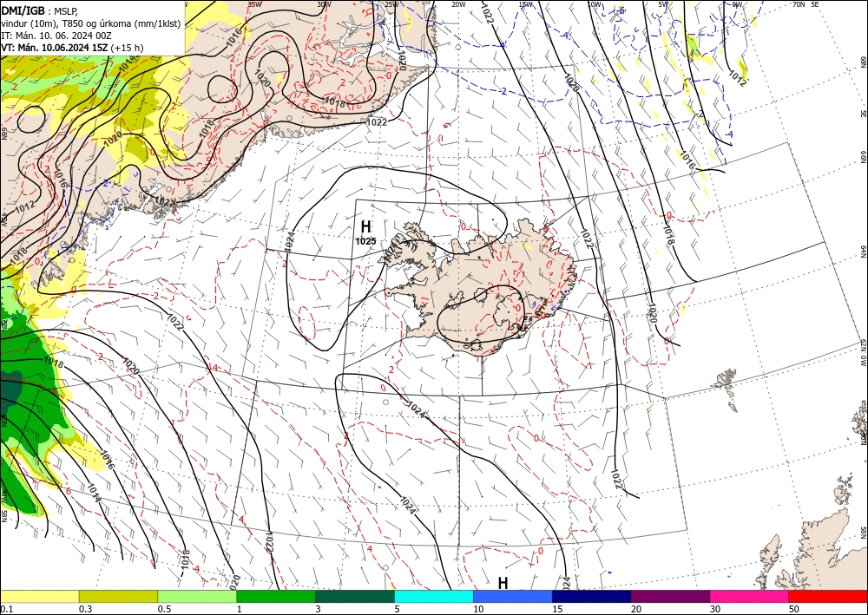Click the '30W' longitude label at top
The image size is (868, 615).
[x=324, y=3]
